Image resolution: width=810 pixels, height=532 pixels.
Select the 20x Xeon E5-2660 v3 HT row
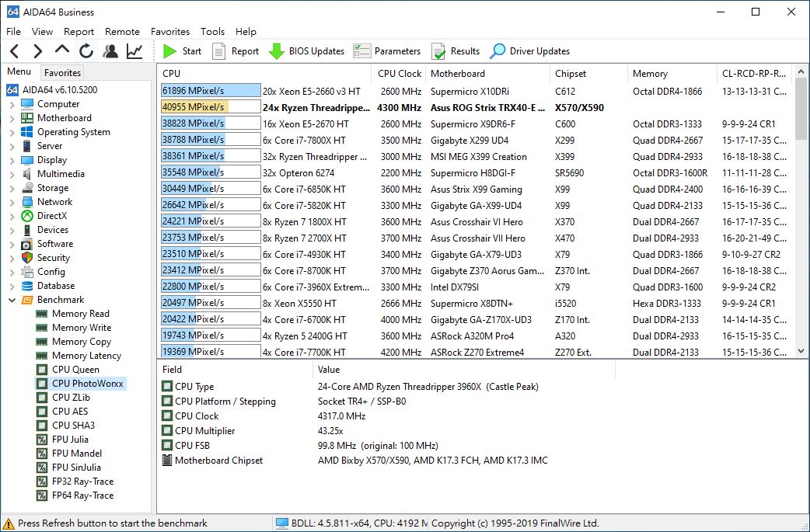click(475, 92)
